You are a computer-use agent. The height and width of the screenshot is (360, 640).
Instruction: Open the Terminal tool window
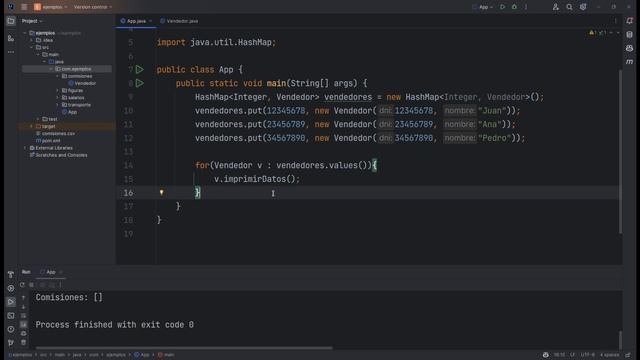click(11, 316)
